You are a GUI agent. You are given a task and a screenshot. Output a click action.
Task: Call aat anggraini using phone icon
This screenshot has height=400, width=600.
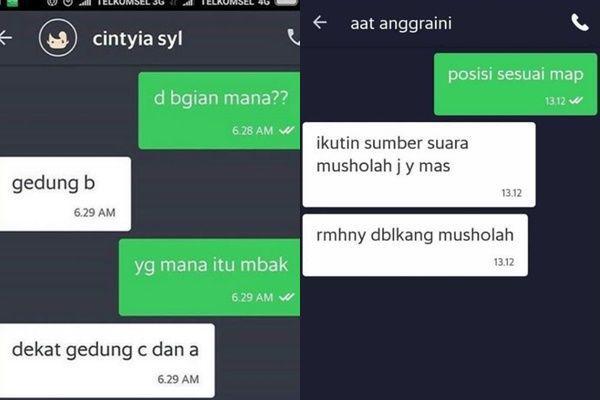point(580,23)
